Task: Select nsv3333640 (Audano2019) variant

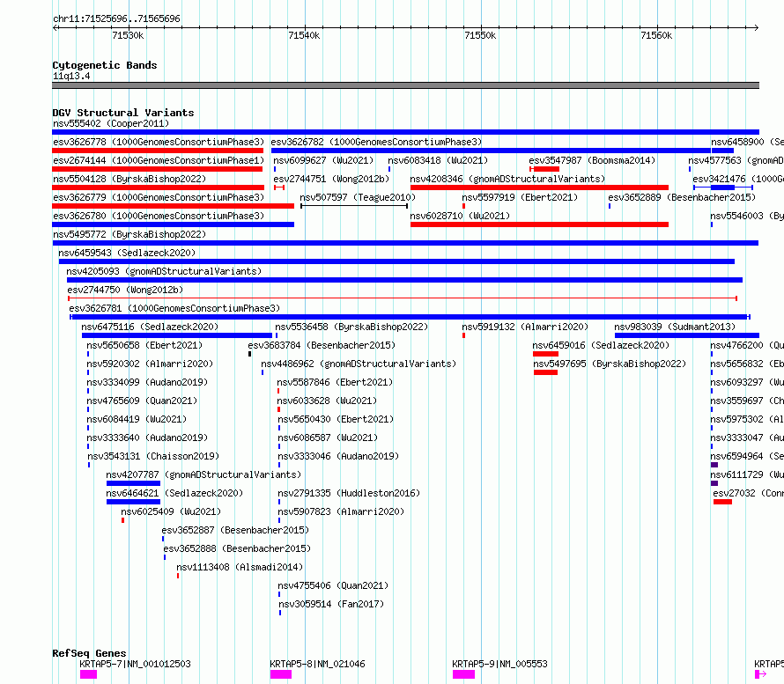Action: [x=147, y=438]
